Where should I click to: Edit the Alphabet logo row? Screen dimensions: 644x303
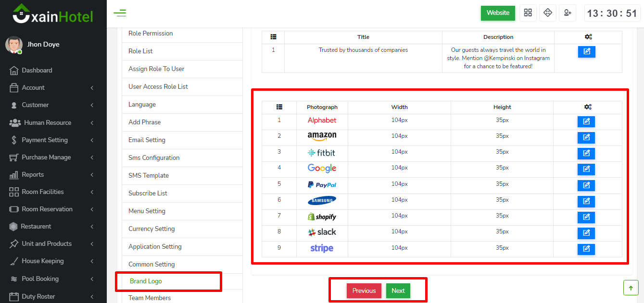pos(586,122)
